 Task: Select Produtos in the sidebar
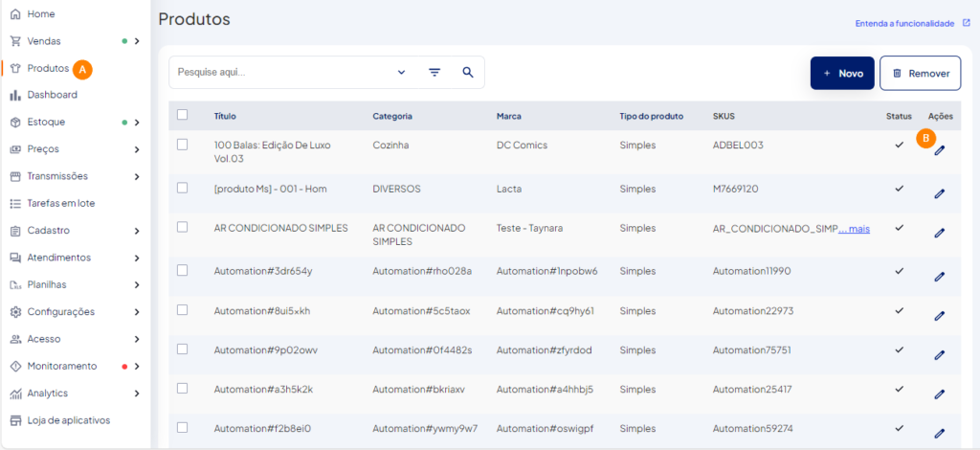point(48,68)
